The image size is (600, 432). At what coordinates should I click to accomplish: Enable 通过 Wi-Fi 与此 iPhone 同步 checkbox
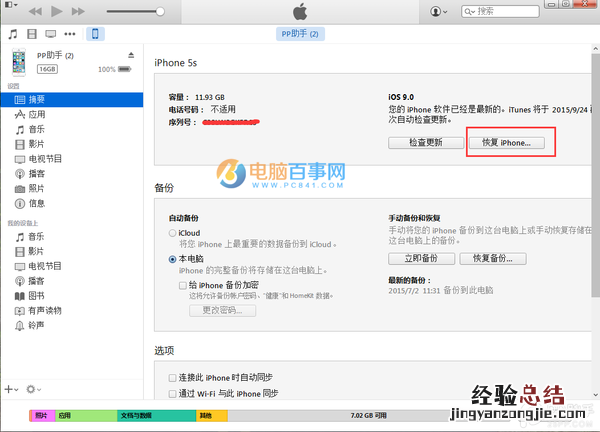[173, 394]
